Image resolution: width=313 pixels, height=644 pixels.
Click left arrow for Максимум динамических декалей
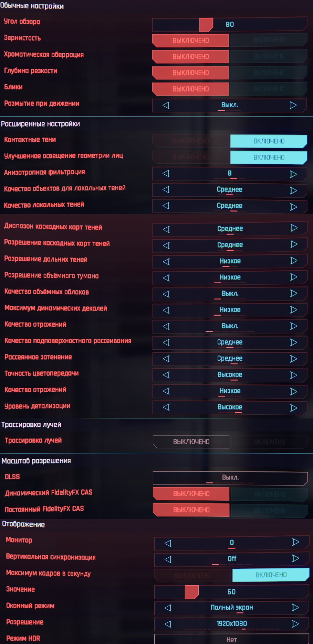pos(166,310)
